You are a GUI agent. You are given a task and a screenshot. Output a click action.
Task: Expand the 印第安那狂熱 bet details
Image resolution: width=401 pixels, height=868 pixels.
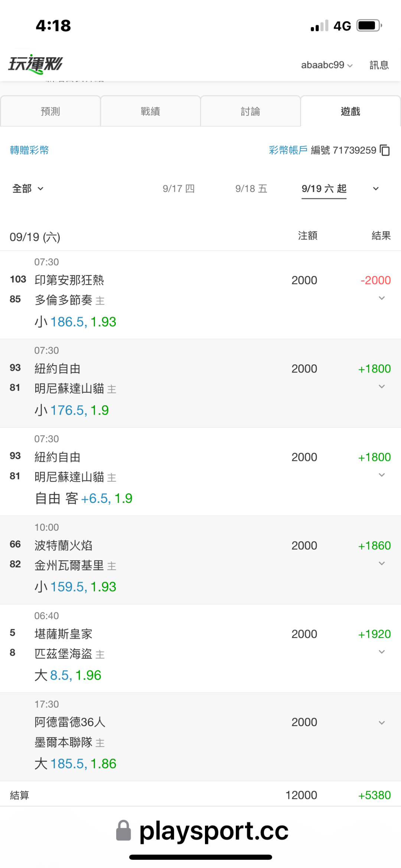[x=382, y=298]
